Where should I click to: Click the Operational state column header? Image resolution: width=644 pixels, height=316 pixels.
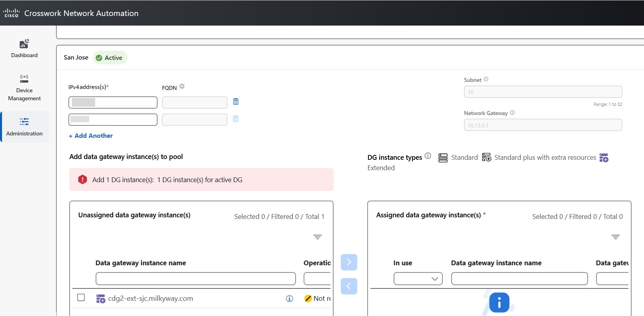click(x=317, y=263)
